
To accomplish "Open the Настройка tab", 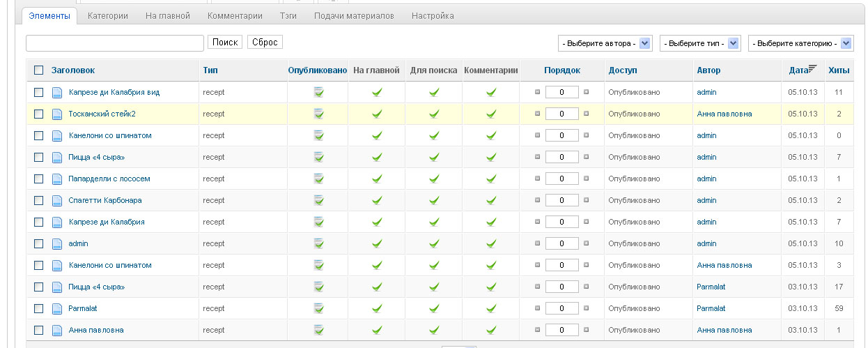I will [433, 15].
